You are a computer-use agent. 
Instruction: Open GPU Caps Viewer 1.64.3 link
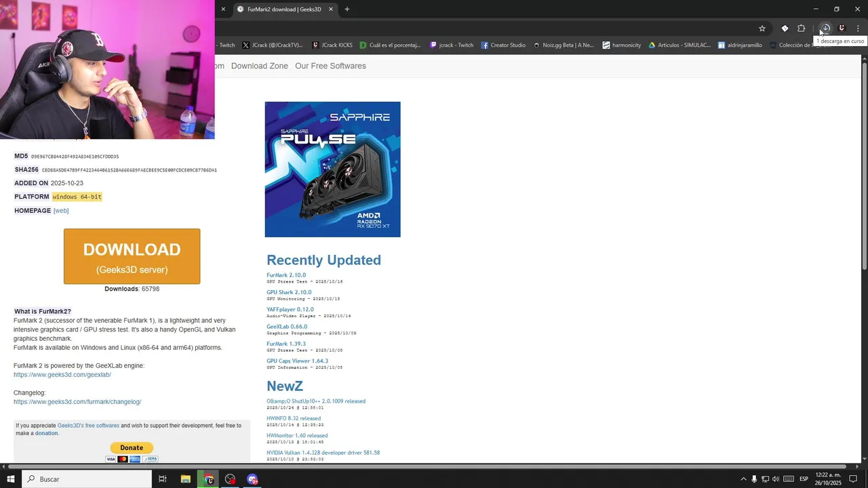tap(297, 361)
